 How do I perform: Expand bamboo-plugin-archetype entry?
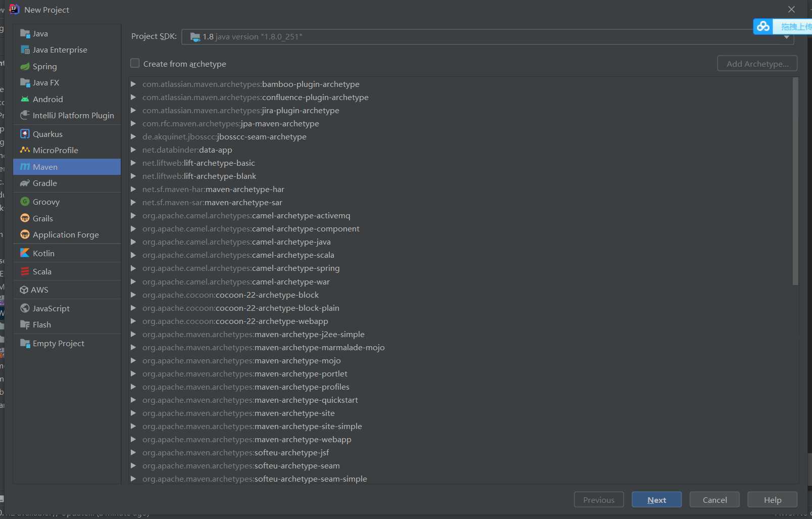(x=133, y=84)
